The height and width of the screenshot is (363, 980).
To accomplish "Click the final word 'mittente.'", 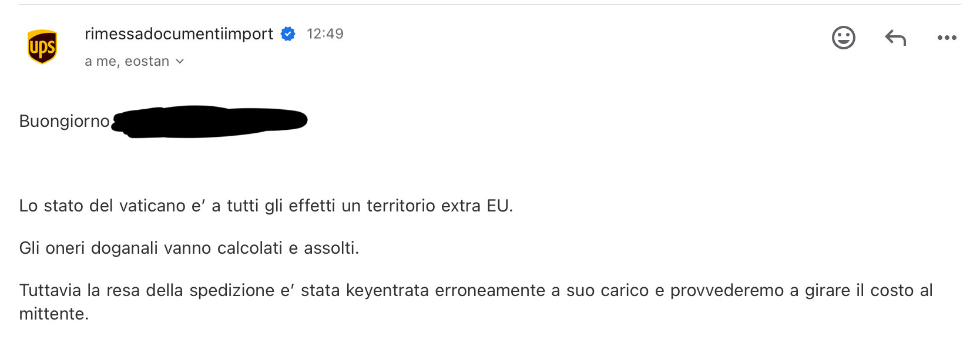I will pos(54,314).
